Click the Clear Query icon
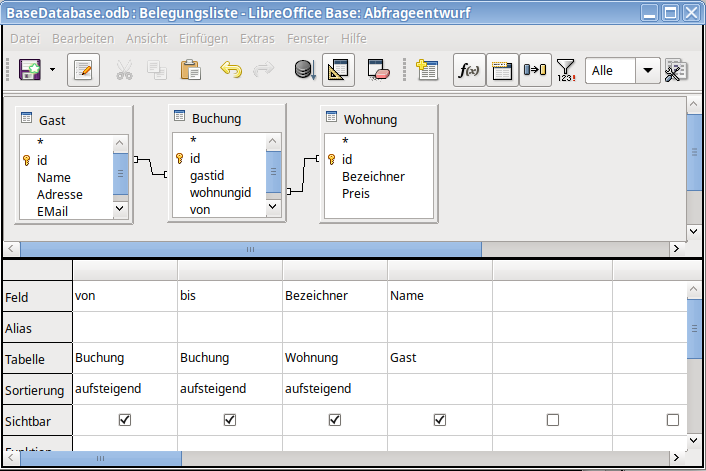 (378, 71)
